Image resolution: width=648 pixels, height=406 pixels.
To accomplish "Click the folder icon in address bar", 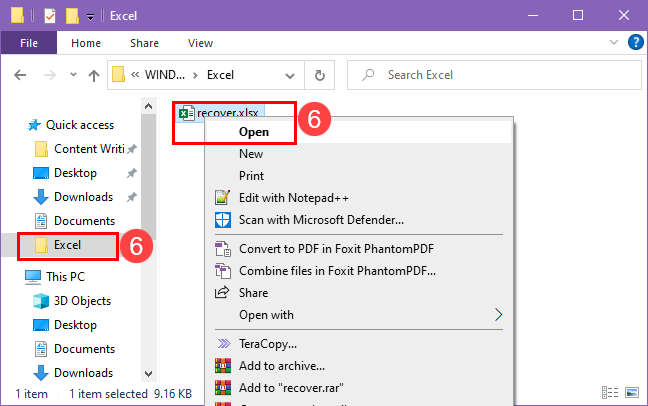I will pos(119,75).
